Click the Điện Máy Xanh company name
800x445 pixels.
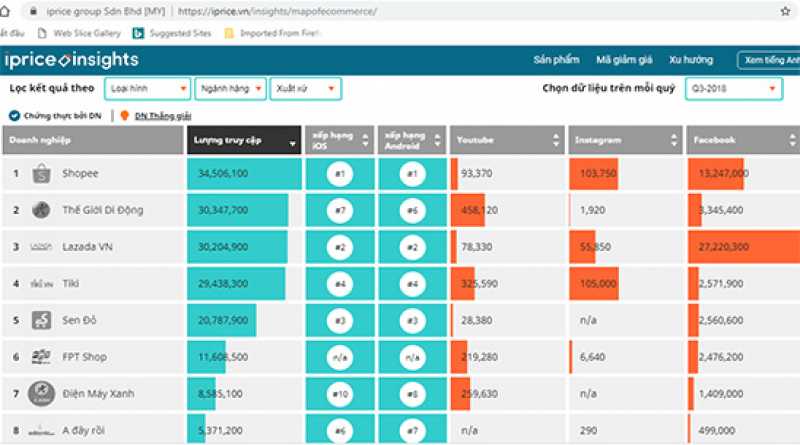click(98, 394)
